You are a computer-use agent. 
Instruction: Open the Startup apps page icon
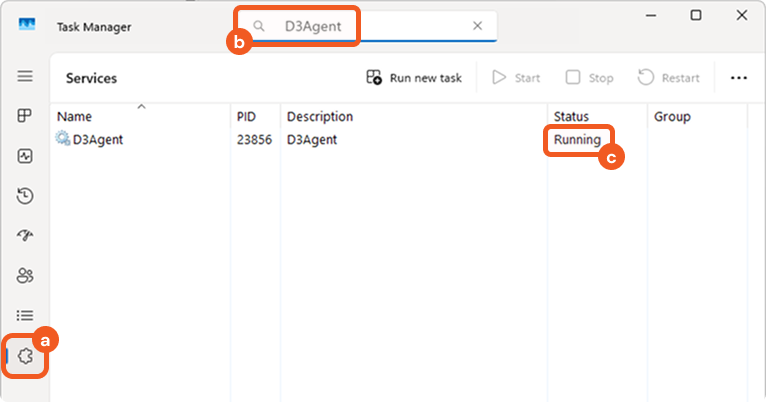coord(25,235)
